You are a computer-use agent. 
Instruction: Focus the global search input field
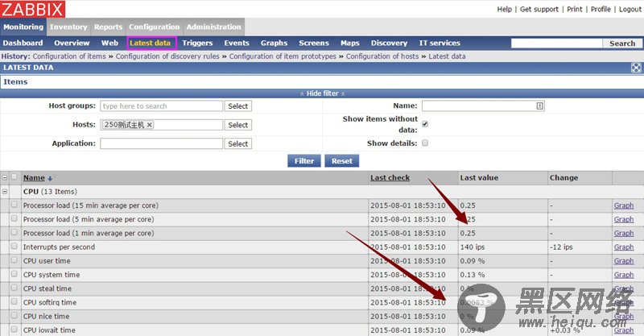tap(556, 44)
